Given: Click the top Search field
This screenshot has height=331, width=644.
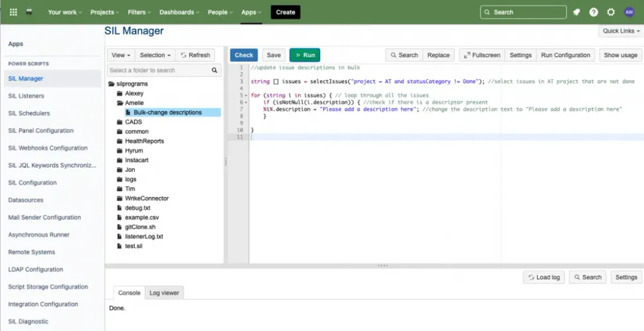Looking at the screenshot, I should tap(523, 12).
